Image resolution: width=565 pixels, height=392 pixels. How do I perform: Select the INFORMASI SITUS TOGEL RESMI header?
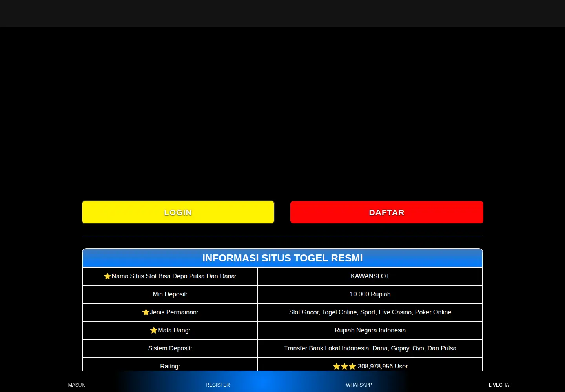[282, 258]
